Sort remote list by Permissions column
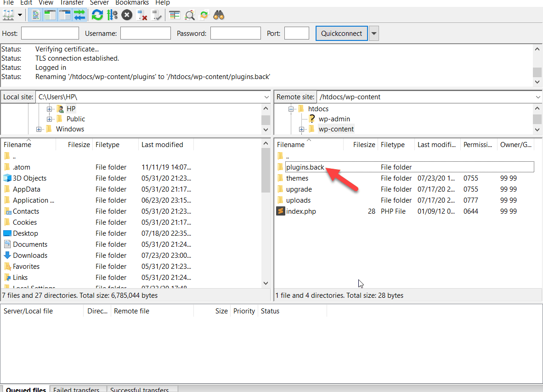 click(478, 145)
